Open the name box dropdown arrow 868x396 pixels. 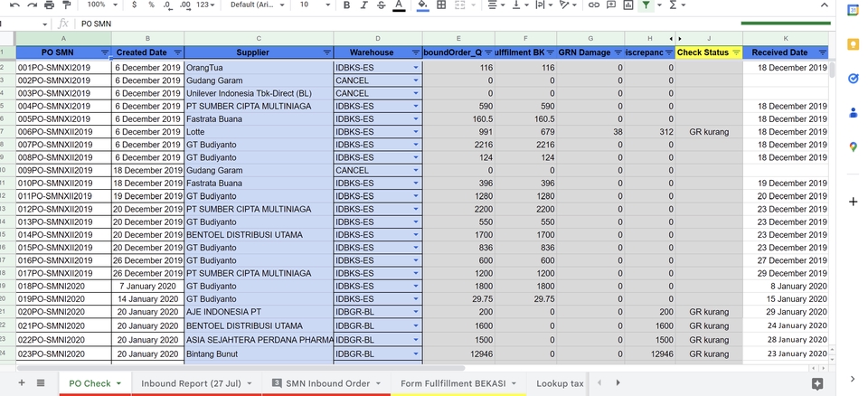[45, 24]
